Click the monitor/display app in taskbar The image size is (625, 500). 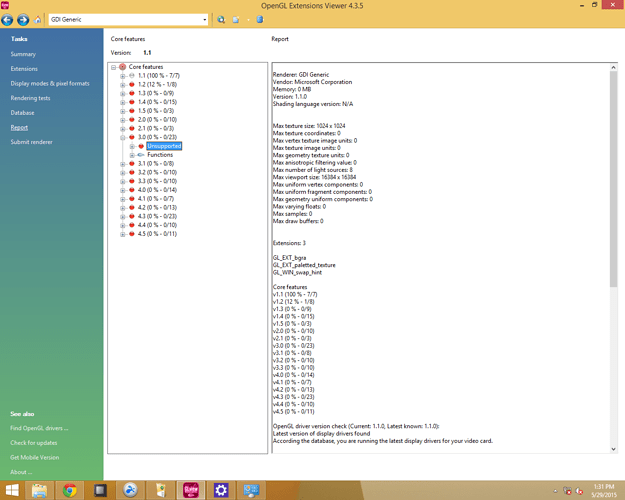[x=251, y=490]
